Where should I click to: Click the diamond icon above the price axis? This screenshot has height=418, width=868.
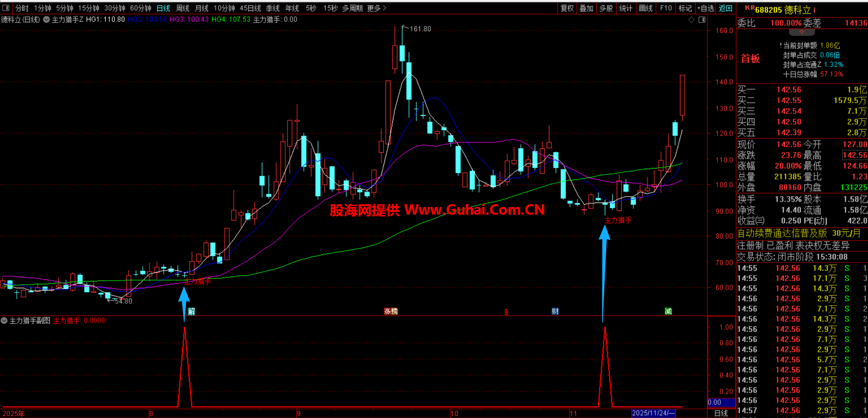pyautogui.click(x=691, y=19)
